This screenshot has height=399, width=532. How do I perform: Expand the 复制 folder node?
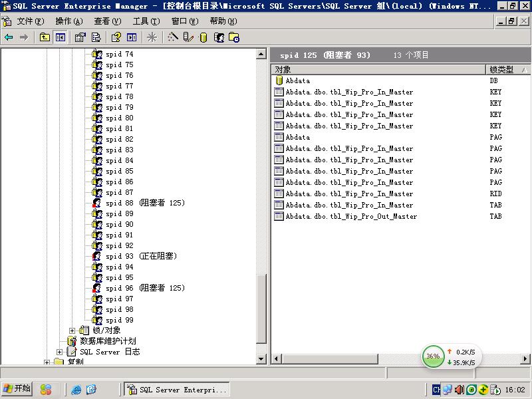point(47,362)
